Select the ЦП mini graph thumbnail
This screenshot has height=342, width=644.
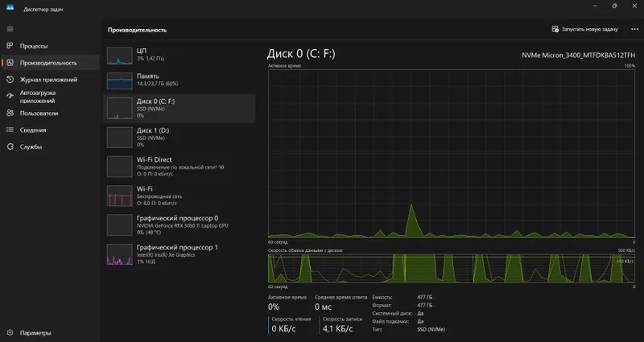119,56
